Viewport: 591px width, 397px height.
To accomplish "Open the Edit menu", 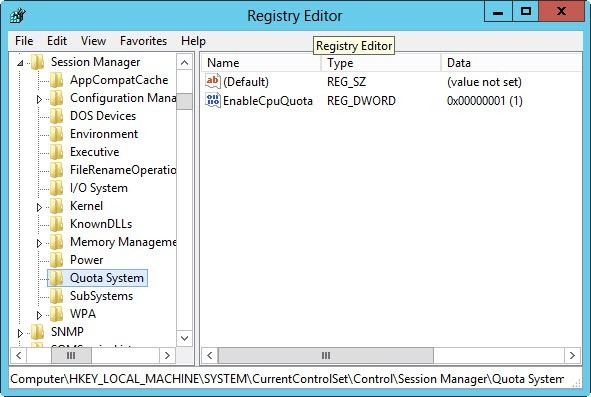I will click(57, 41).
